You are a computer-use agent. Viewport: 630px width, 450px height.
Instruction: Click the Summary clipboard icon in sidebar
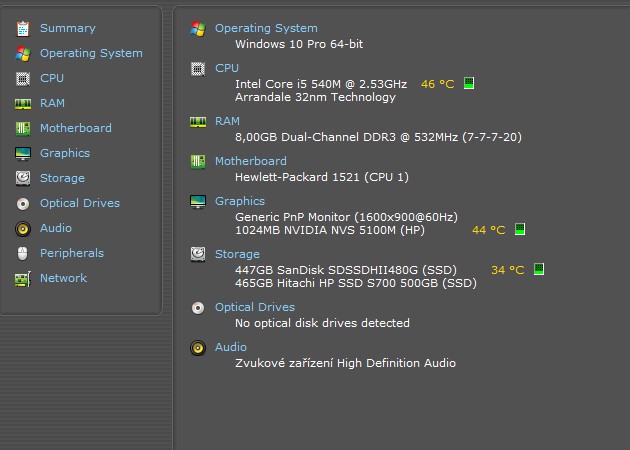click(x=23, y=29)
